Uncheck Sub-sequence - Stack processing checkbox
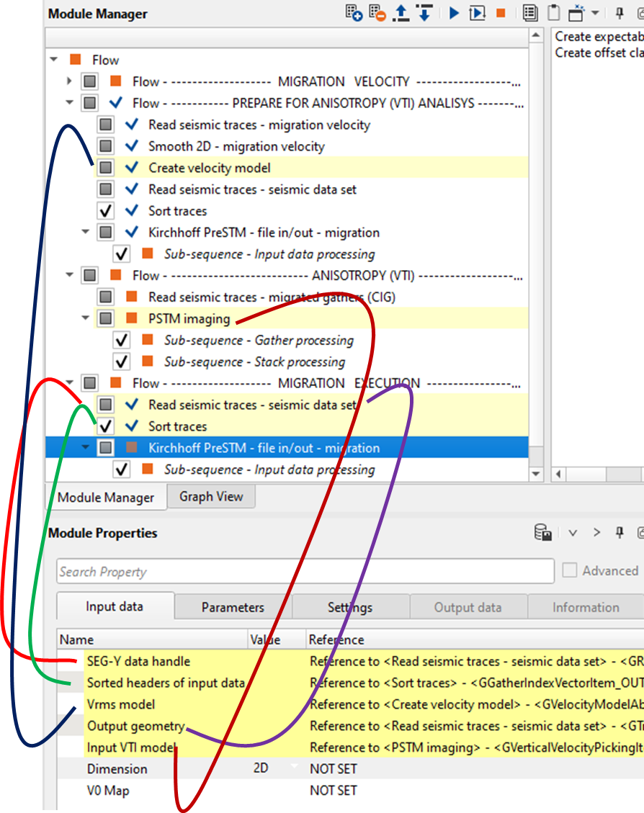644x813 pixels. tap(122, 361)
